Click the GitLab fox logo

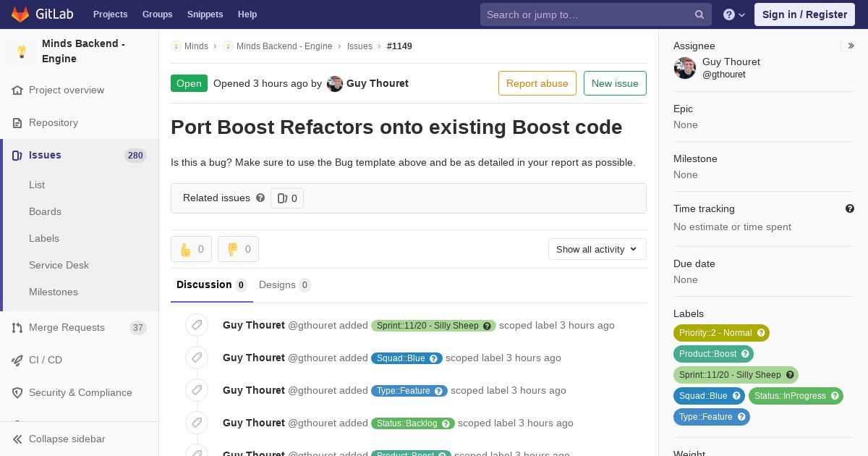click(20, 14)
